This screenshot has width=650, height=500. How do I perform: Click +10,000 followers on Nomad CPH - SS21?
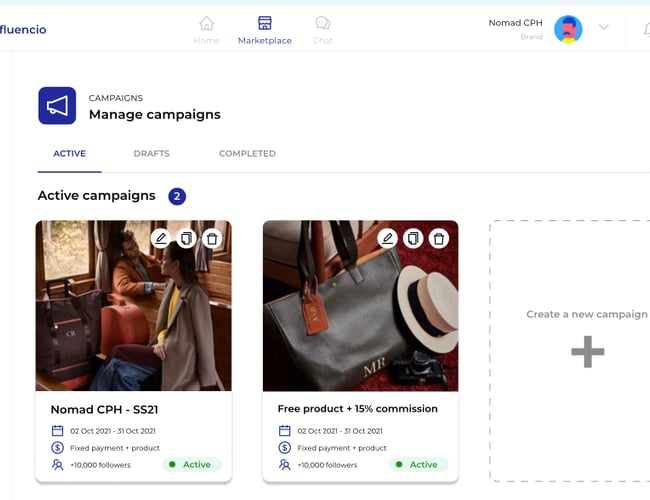point(100,465)
